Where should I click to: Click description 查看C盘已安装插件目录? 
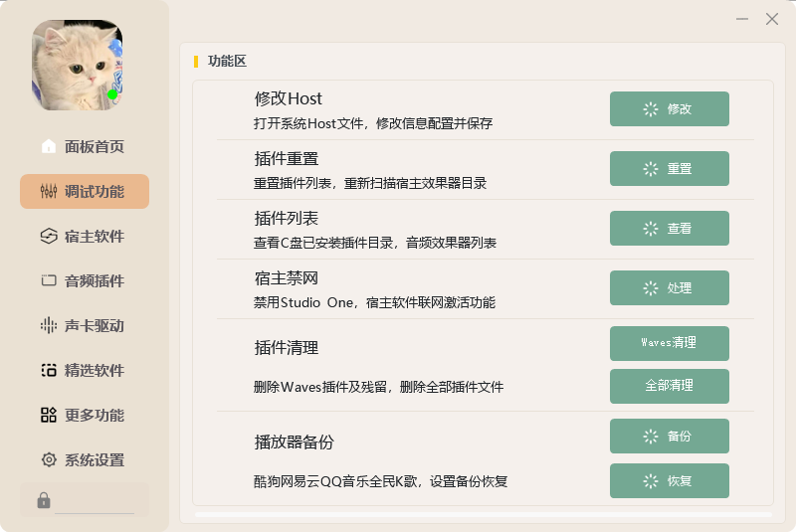pos(323,243)
